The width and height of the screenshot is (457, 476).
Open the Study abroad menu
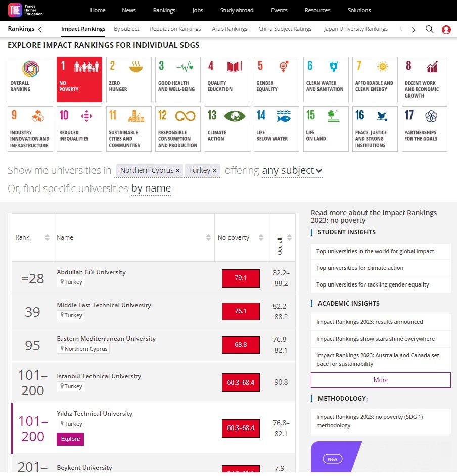237,10
